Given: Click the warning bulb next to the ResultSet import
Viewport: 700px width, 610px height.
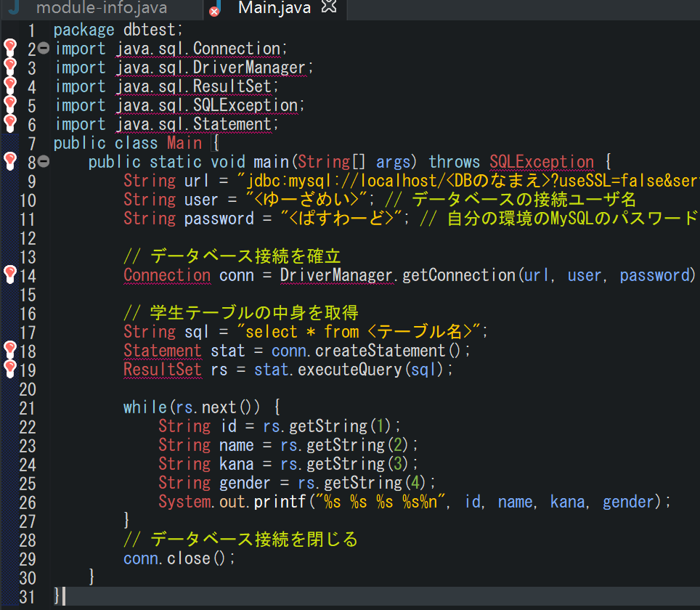Looking at the screenshot, I should 9,86.
